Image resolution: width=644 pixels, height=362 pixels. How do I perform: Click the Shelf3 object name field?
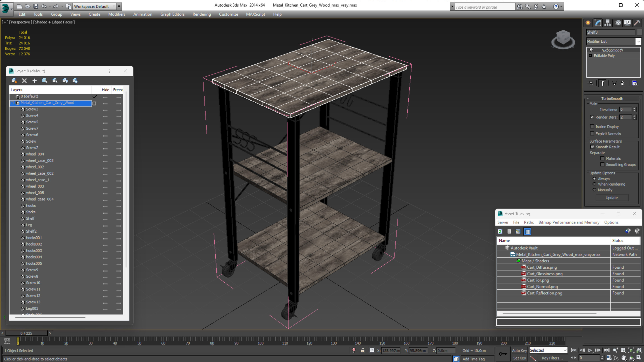(611, 32)
